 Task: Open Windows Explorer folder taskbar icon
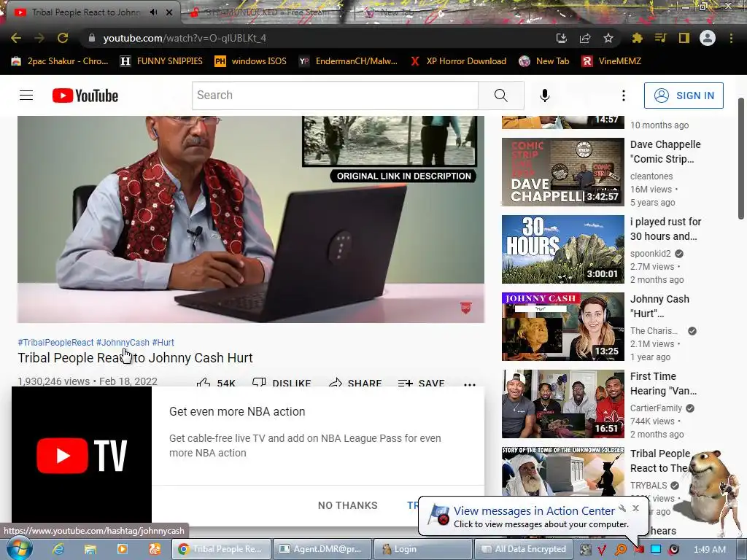[x=90, y=549]
